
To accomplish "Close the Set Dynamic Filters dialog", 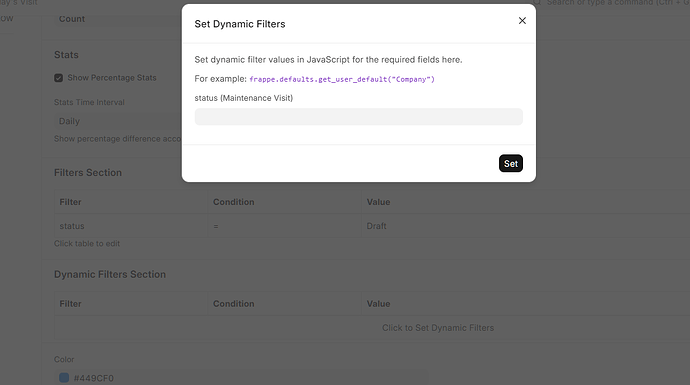I will (x=522, y=21).
